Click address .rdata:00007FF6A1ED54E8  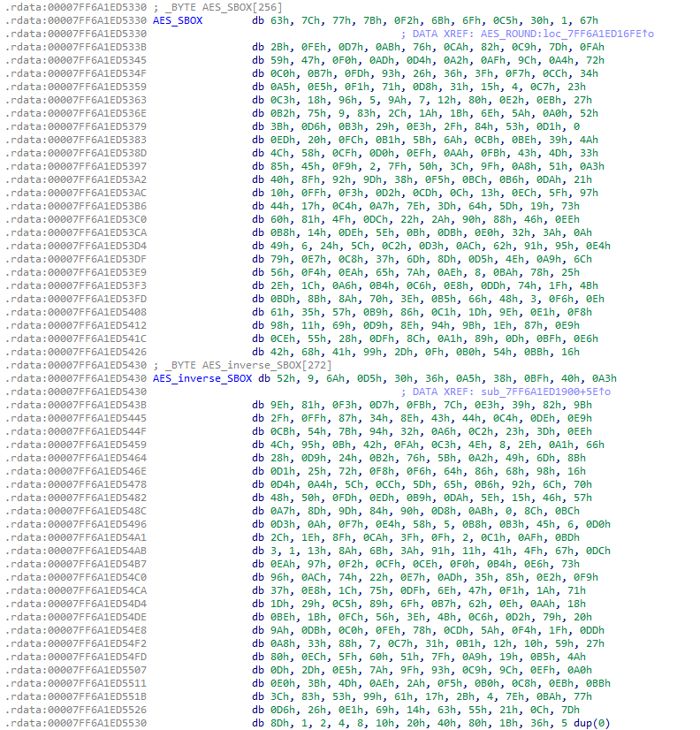75,629
